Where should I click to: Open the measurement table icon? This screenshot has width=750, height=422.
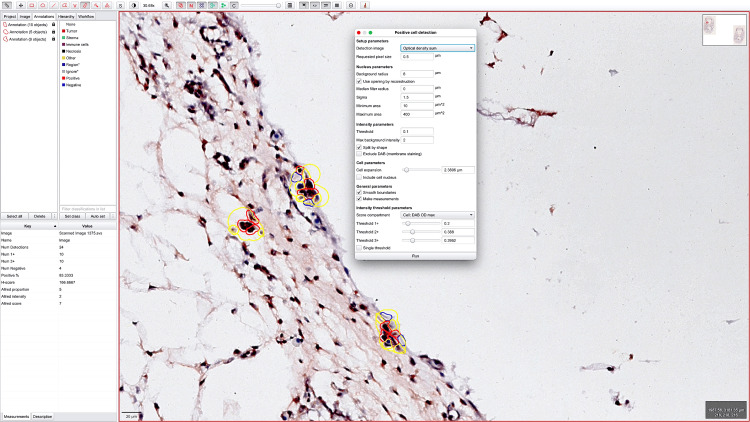(290, 5)
